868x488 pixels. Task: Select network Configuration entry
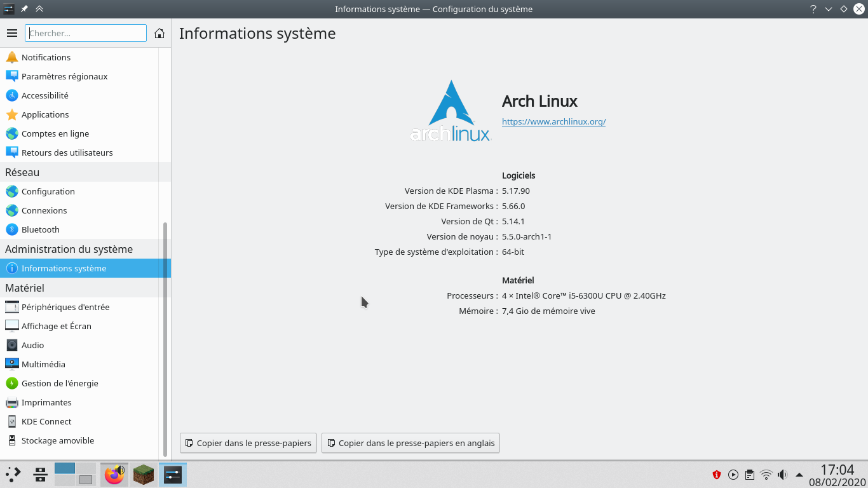[79, 191]
